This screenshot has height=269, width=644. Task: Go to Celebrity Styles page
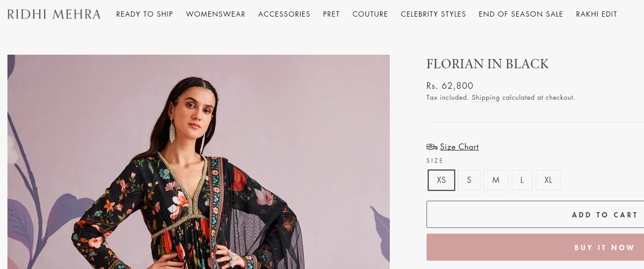[433, 14]
